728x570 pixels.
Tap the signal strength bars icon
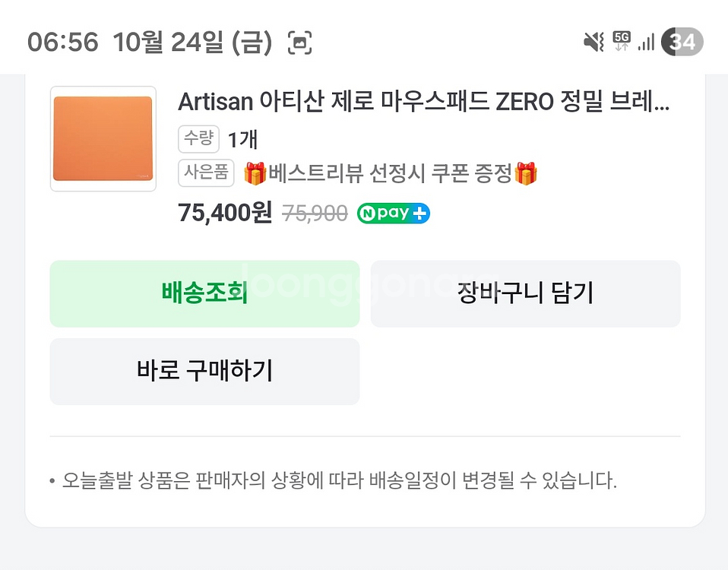646,42
